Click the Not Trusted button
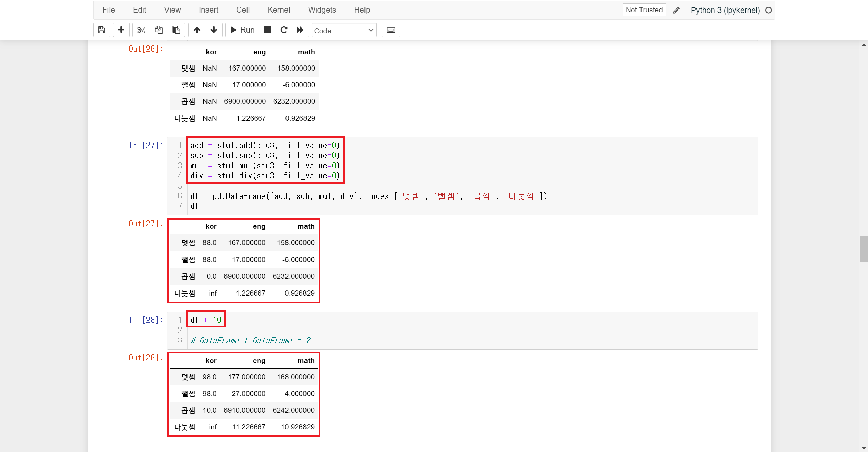Image resolution: width=868 pixels, height=452 pixels. pyautogui.click(x=644, y=10)
